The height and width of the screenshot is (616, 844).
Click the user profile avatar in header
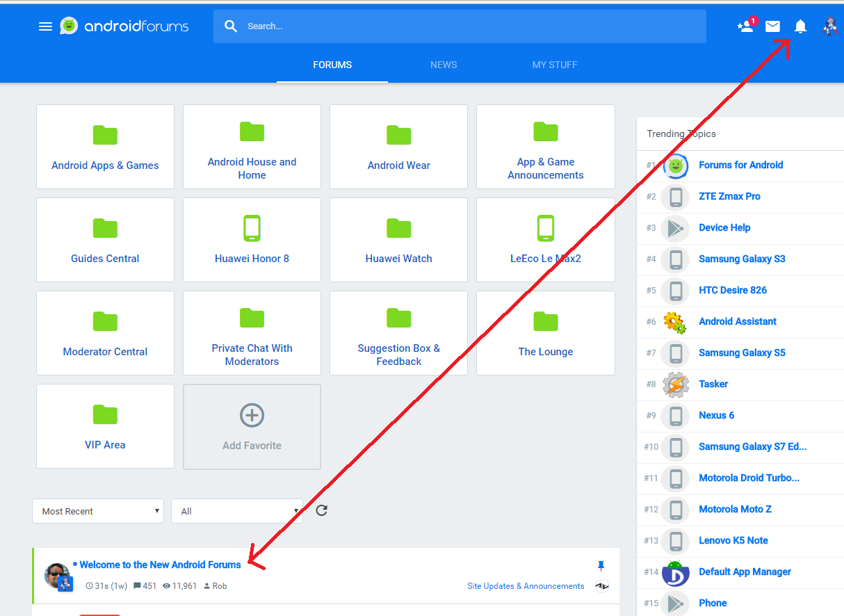coord(829,26)
